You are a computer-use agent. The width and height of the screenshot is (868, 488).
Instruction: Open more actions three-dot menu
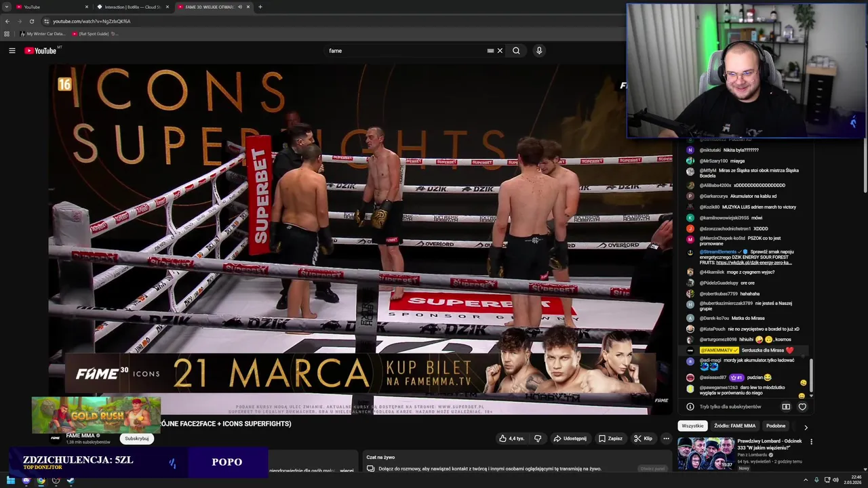click(x=666, y=439)
